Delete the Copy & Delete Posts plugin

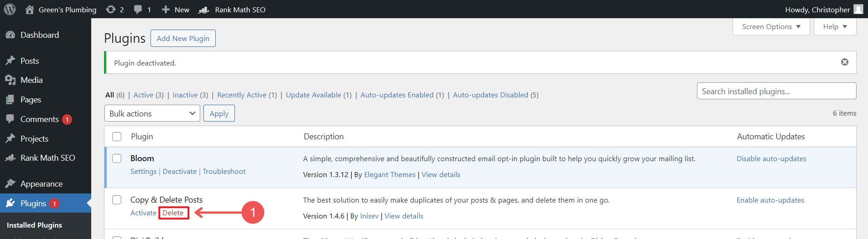(x=173, y=213)
